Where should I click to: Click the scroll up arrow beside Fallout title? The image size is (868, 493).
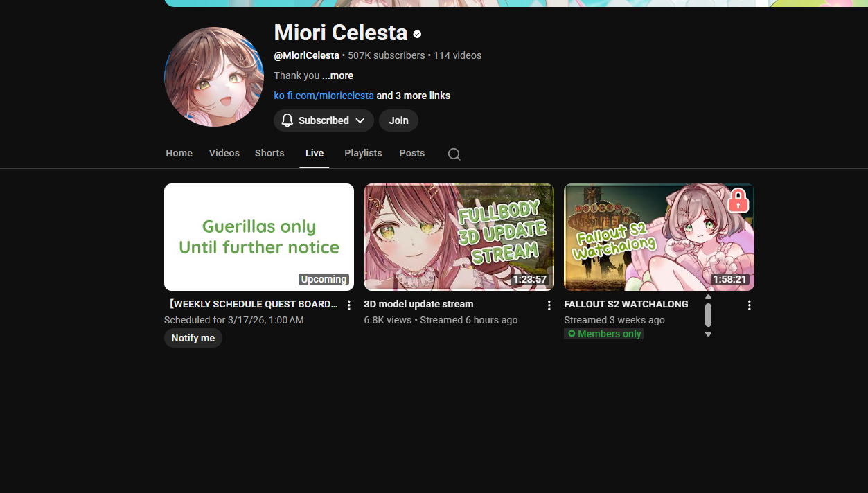(x=708, y=297)
